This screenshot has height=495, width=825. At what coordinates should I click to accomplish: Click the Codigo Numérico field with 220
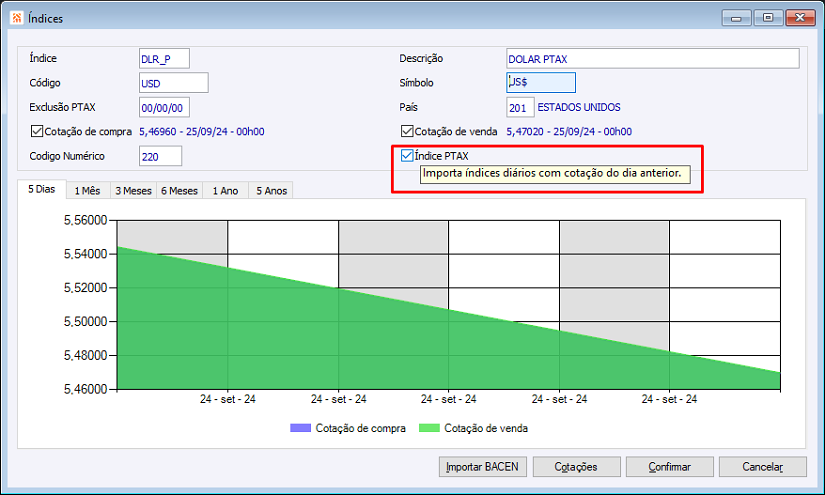pyautogui.click(x=160, y=156)
